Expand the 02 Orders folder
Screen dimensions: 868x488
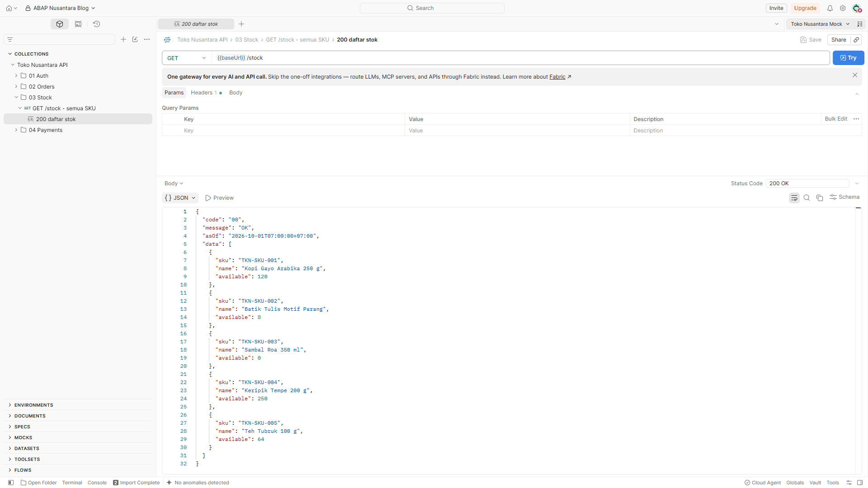16,86
